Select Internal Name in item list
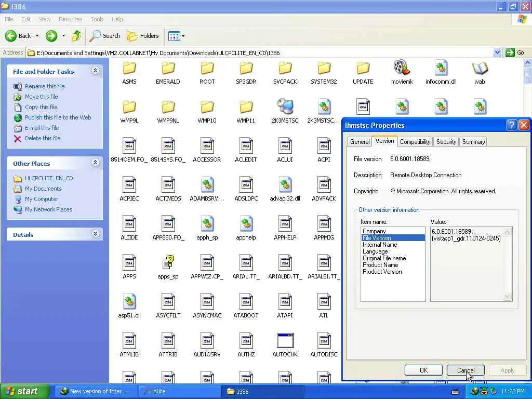The height and width of the screenshot is (399, 532). (380, 245)
